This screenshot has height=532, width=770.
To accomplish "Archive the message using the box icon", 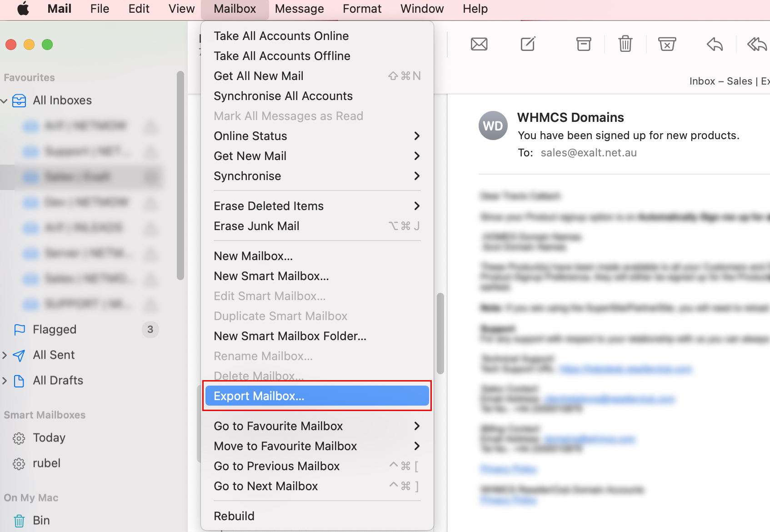I will point(584,44).
